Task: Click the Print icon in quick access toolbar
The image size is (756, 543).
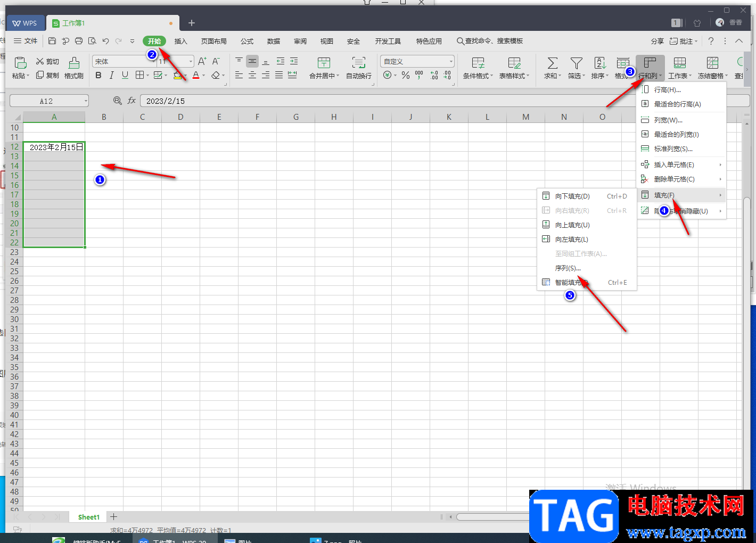Action: tap(79, 41)
